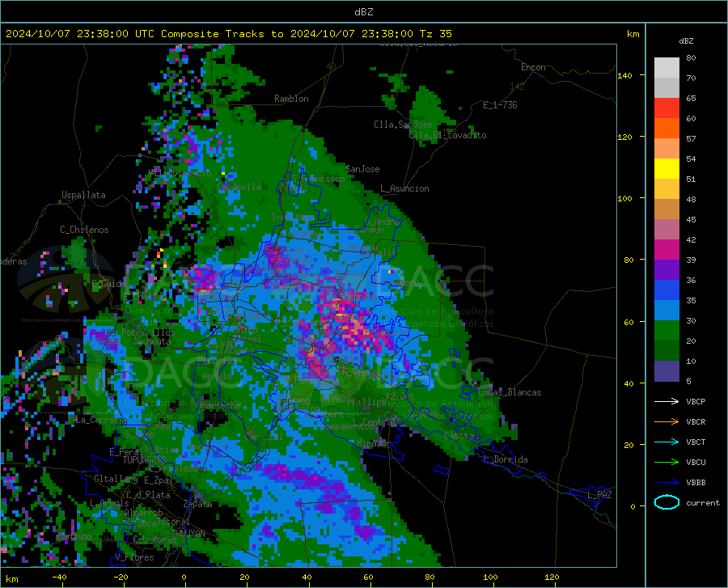This screenshot has width=728, height=588.
Task: Click the 'dBZ' heading above the color scale
Action: tap(686, 40)
